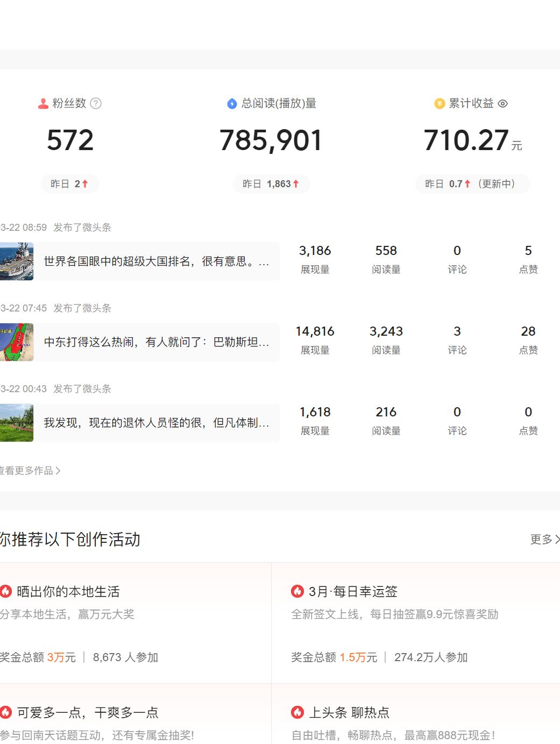Screen dimensions: 560x744
Task: Click the flame icon beside 晒出你的本地生活
Action: tap(6, 591)
